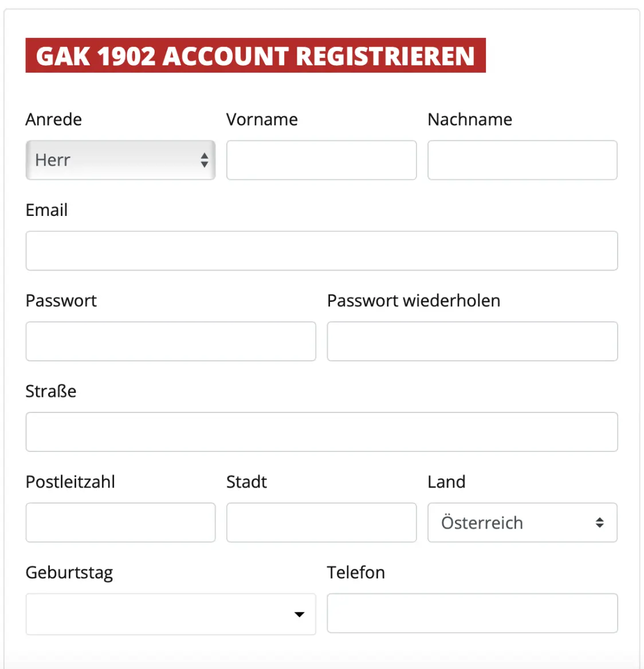Click the Geburtstag label
644x669 pixels.
click(x=69, y=573)
